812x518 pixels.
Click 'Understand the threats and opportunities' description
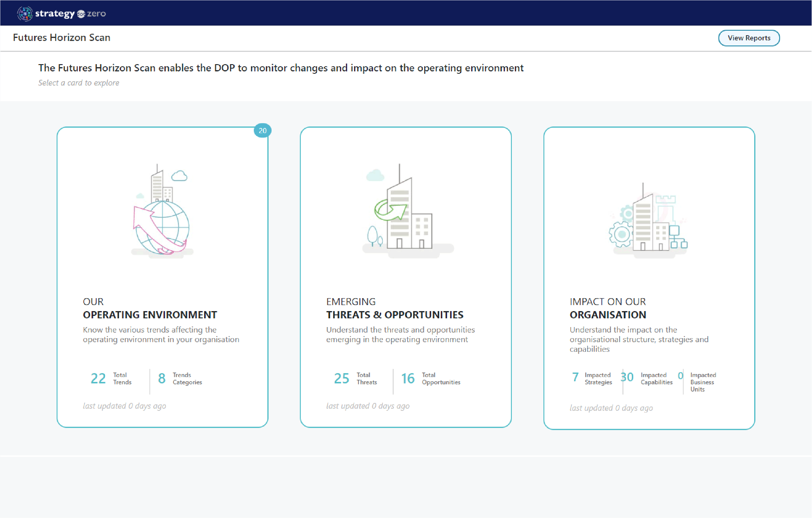(400, 335)
